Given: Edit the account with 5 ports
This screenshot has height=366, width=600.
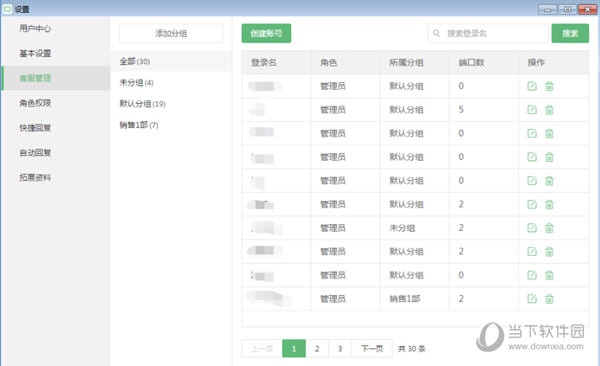Looking at the screenshot, I should tap(532, 109).
